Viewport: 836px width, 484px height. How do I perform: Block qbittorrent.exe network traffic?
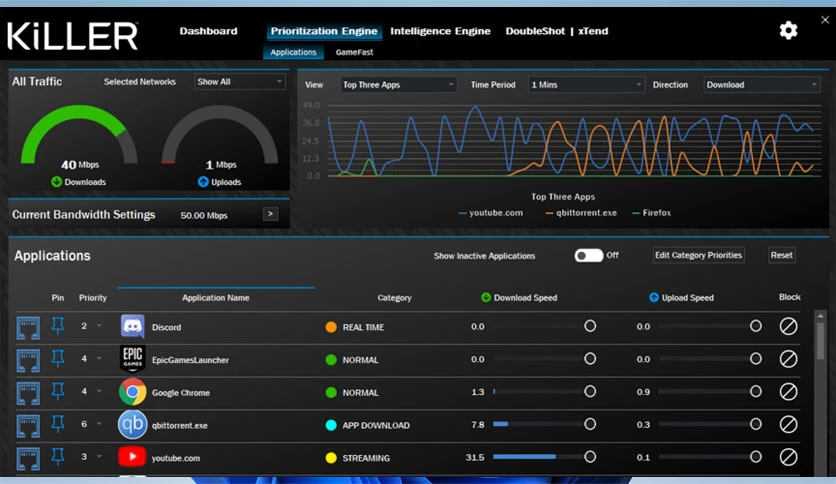788,424
